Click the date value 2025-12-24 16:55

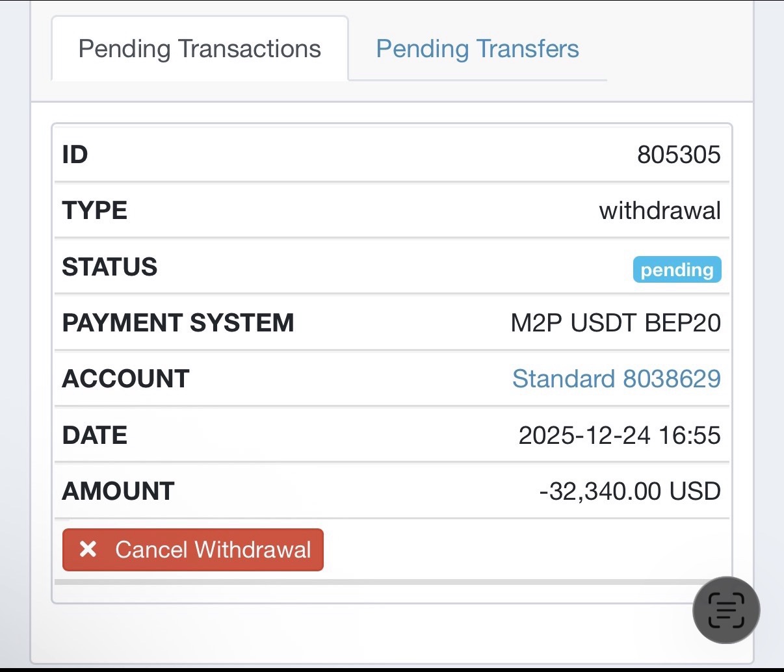tap(620, 435)
